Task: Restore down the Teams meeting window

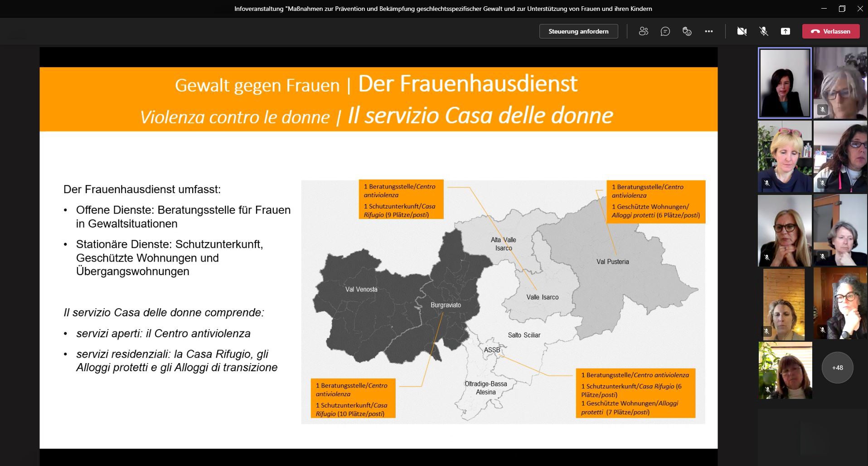Action: pos(842,9)
